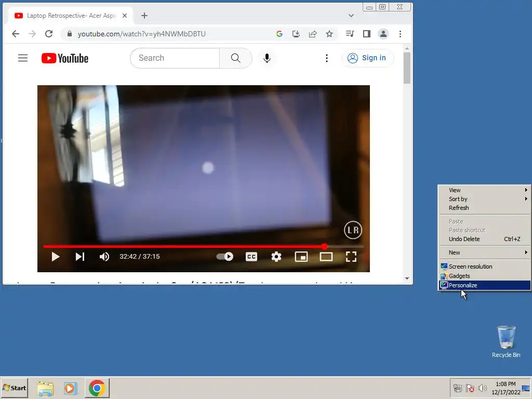Viewport: 532px width, 399px height.
Task: Click the network tray icon
Action: [x=457, y=388]
